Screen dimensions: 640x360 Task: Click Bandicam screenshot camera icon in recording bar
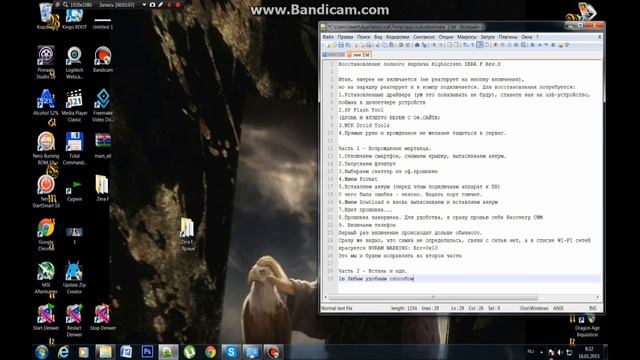tap(152, 5)
